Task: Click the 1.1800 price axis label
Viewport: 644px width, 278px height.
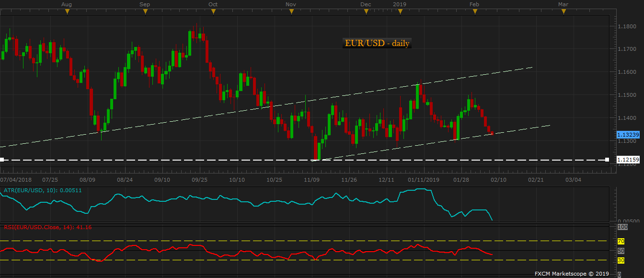Action: click(627, 26)
